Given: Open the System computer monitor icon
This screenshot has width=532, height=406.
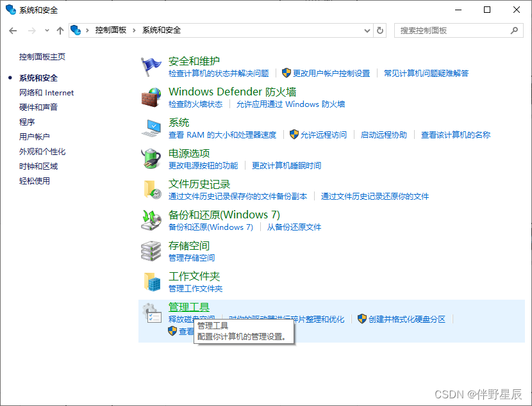Looking at the screenshot, I should pyautogui.click(x=151, y=128).
